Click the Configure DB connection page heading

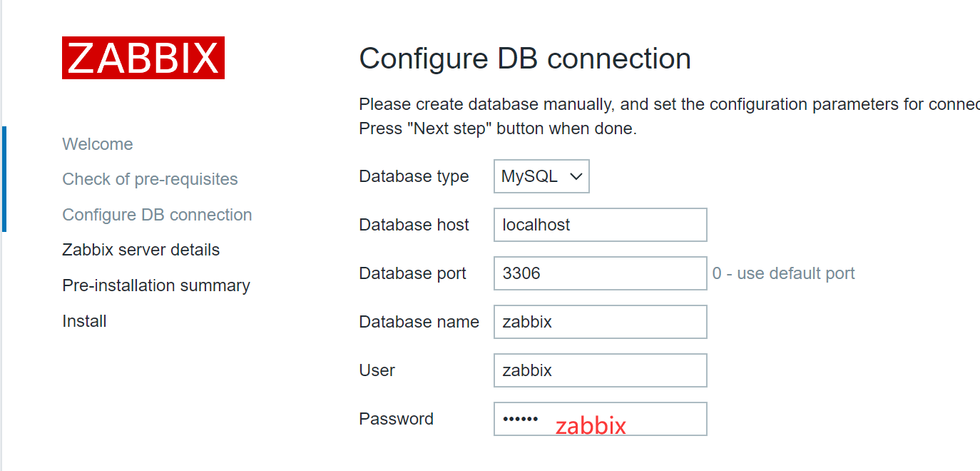pyautogui.click(x=525, y=59)
